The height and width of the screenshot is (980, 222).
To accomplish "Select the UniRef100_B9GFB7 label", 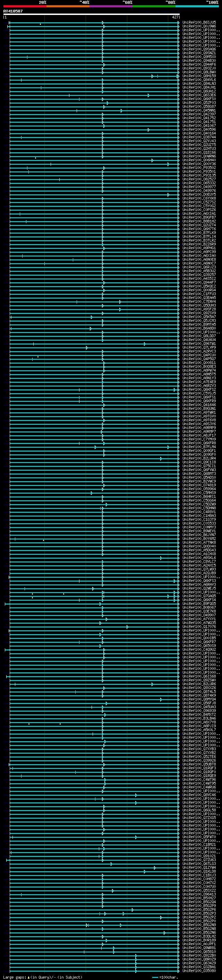I will (x=199, y=218).
